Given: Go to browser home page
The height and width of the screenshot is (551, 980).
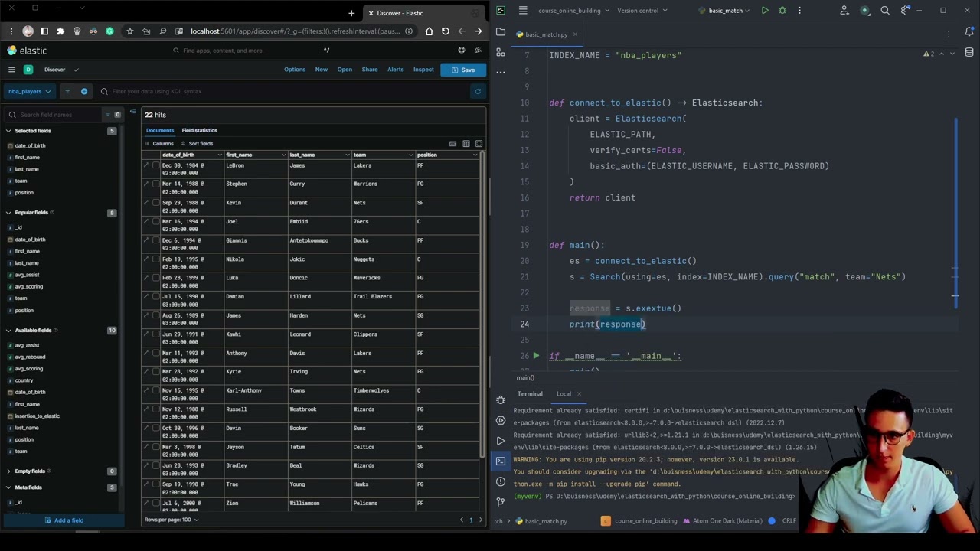Looking at the screenshot, I should coord(429,31).
